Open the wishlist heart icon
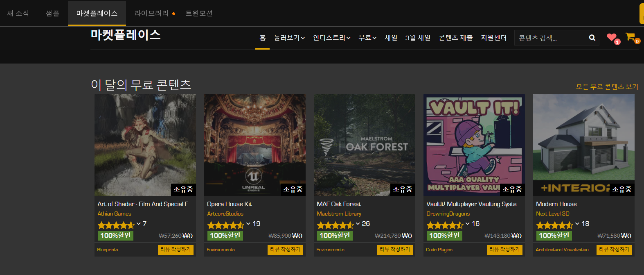 [612, 38]
